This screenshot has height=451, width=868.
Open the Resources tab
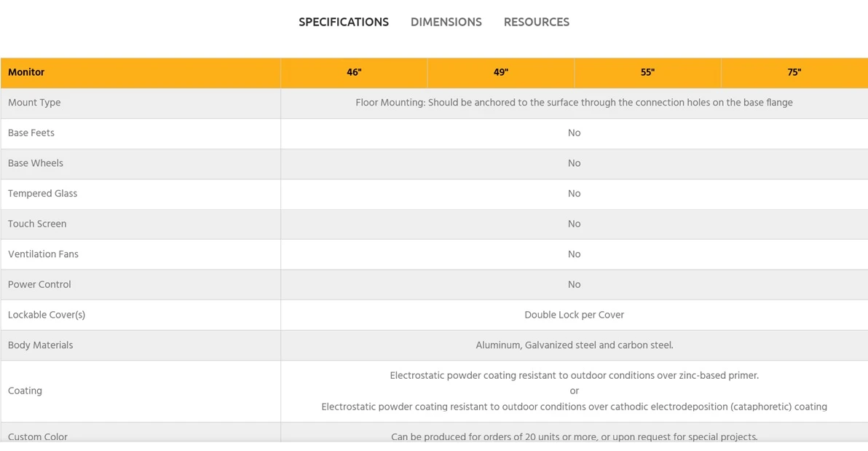[x=536, y=22]
